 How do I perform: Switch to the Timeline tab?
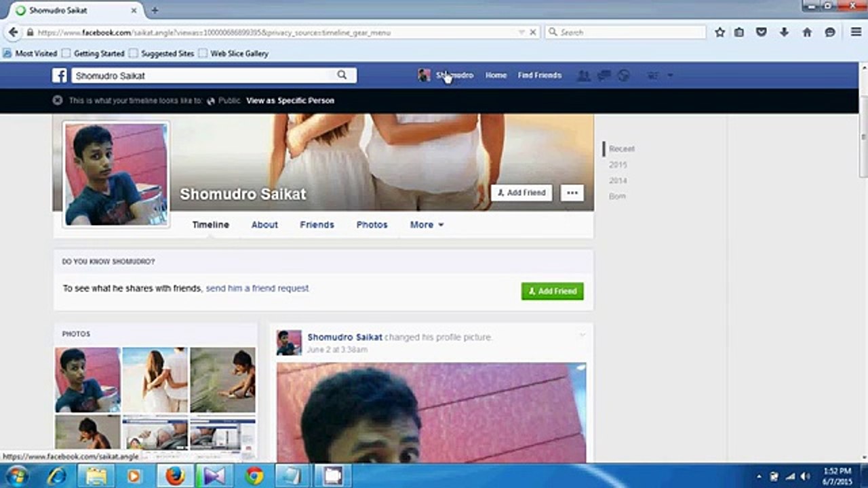click(x=210, y=224)
